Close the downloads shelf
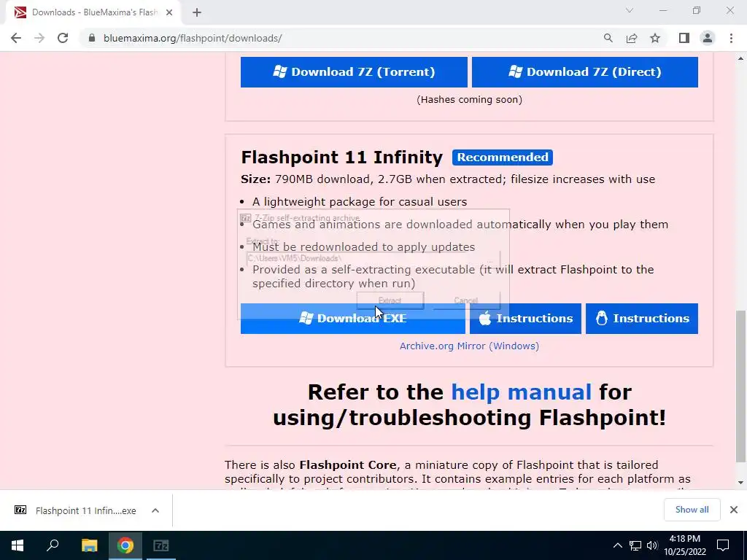Viewport: 747px width, 560px height. click(x=734, y=510)
